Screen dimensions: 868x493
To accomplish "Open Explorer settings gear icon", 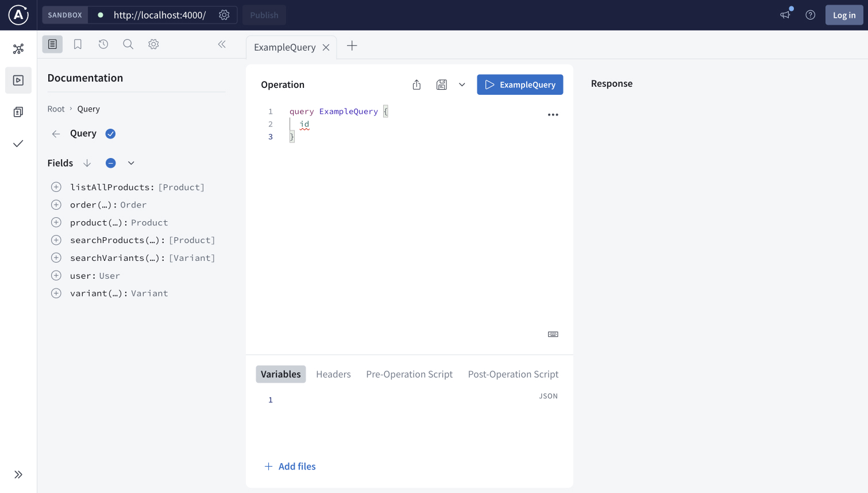I will coord(153,44).
